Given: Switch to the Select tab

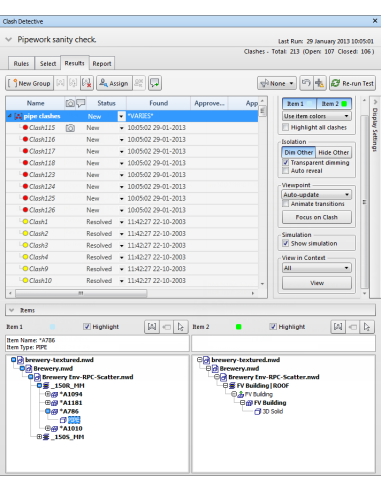Looking at the screenshot, I should pyautogui.click(x=48, y=63).
